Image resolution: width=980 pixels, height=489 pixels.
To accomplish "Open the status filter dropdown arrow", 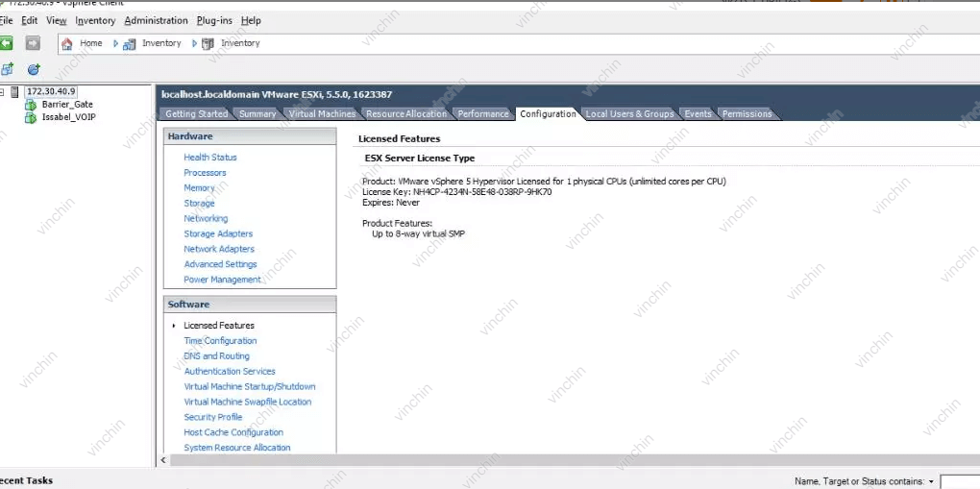I will coord(931,481).
